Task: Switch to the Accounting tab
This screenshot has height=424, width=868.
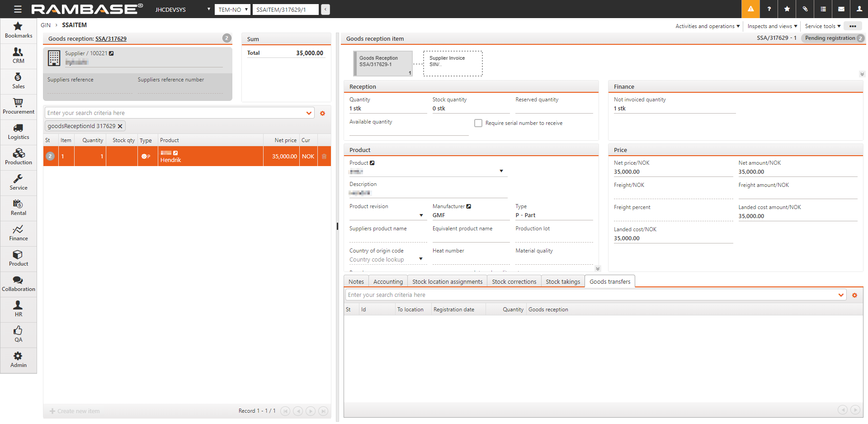Action: pos(387,281)
